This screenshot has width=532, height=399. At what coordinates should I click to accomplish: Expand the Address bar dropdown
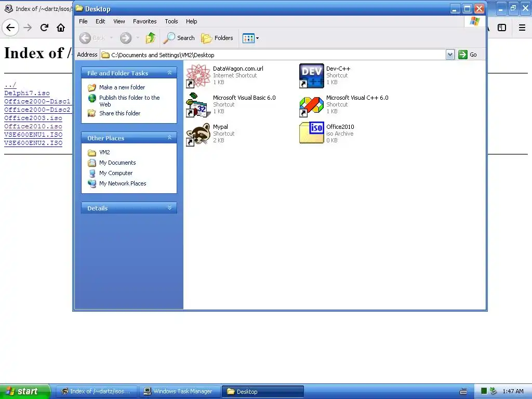coord(450,55)
